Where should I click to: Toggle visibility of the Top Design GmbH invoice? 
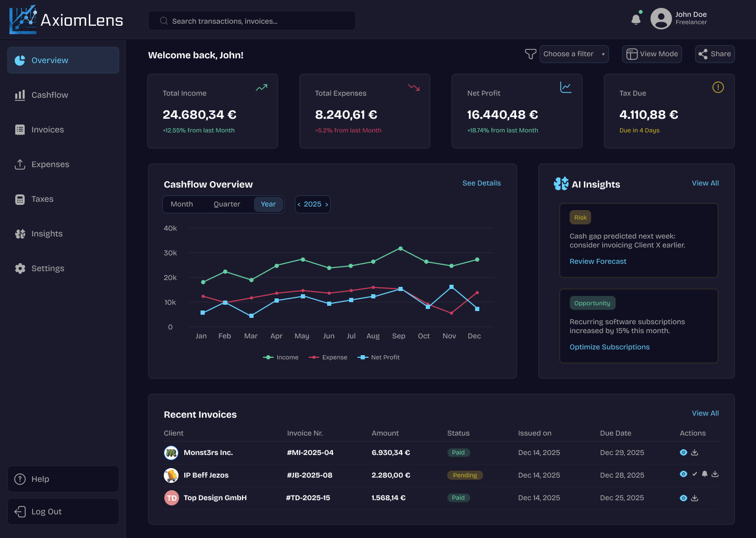683,498
